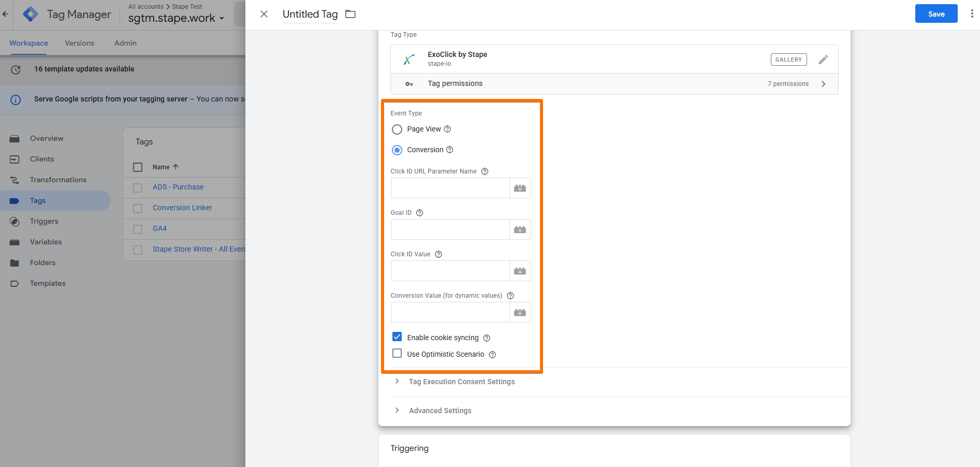This screenshot has height=467, width=980.
Task: Save the tag with the Save button
Action: pos(936,14)
